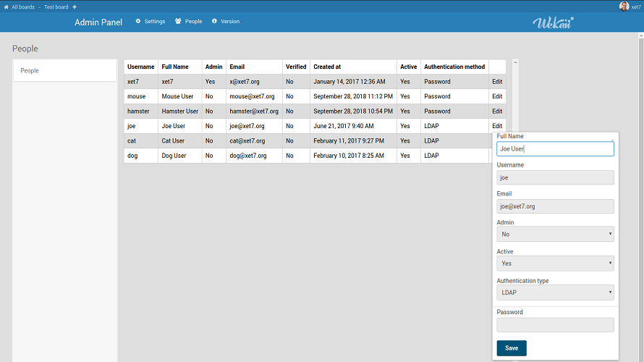Click Edit for the hamster user

(497, 111)
